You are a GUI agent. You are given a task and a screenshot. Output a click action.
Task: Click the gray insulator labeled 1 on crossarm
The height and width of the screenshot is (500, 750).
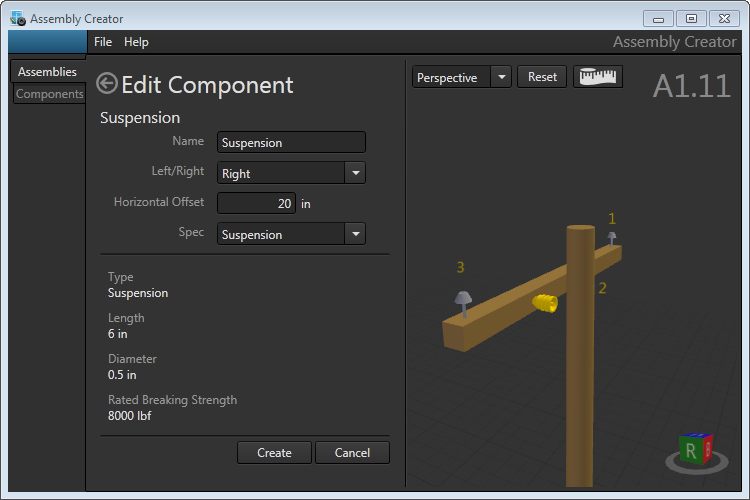612,239
